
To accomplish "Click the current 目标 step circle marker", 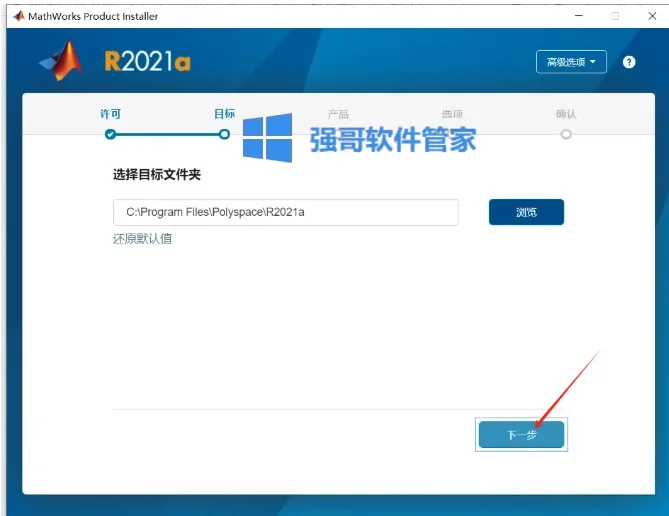I will (x=224, y=134).
